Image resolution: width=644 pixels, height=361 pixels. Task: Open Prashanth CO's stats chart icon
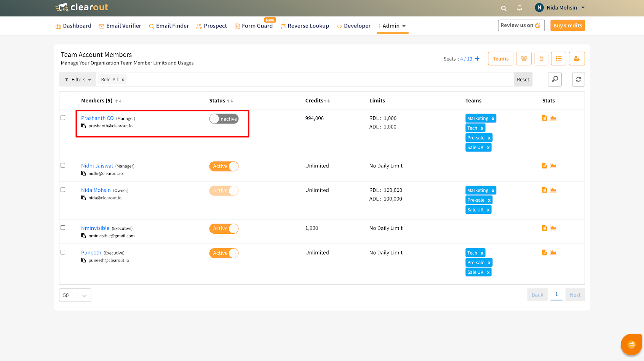click(x=553, y=118)
